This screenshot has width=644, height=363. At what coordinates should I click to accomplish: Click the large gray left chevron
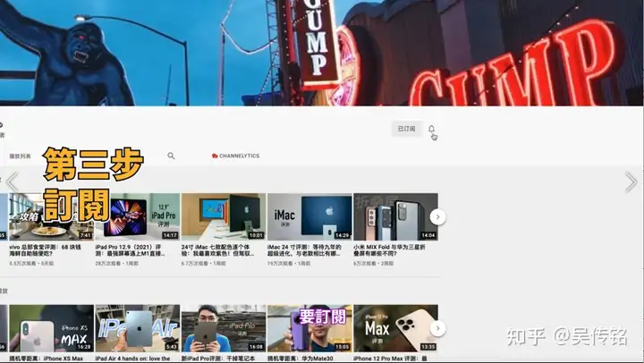coord(12,181)
